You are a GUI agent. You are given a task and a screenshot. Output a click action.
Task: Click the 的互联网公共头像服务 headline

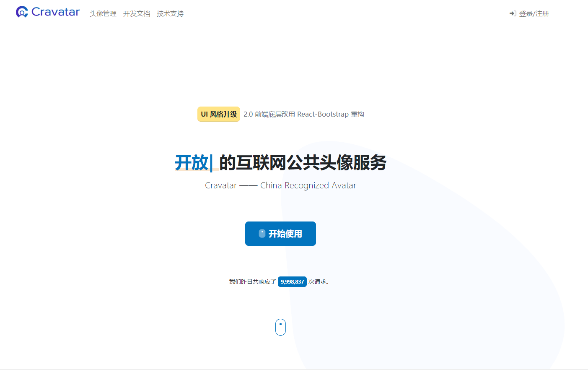tap(303, 163)
